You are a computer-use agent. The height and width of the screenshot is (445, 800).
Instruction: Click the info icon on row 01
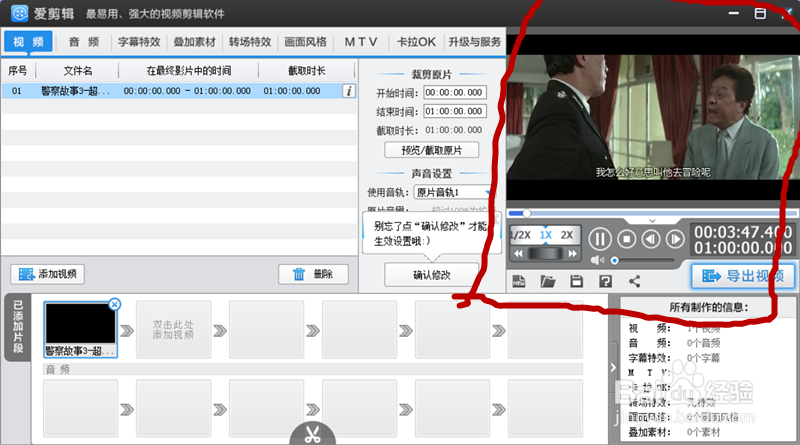(x=349, y=91)
